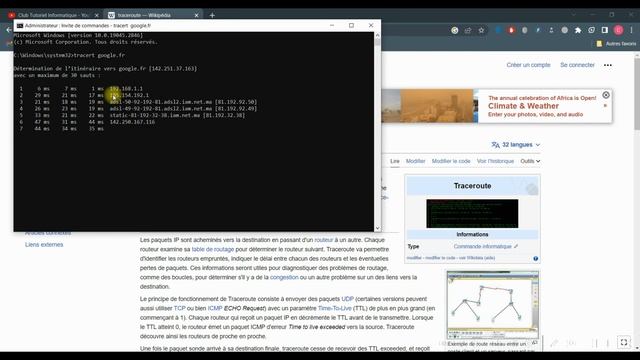Open the Outils dropdown menu
Screen dimensions: 640x360
click(530, 161)
